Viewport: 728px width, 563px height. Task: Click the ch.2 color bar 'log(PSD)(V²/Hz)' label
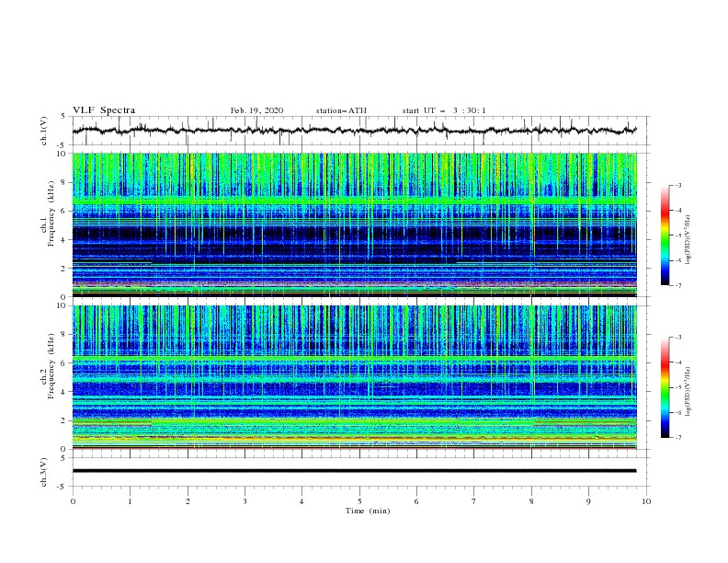(x=688, y=392)
